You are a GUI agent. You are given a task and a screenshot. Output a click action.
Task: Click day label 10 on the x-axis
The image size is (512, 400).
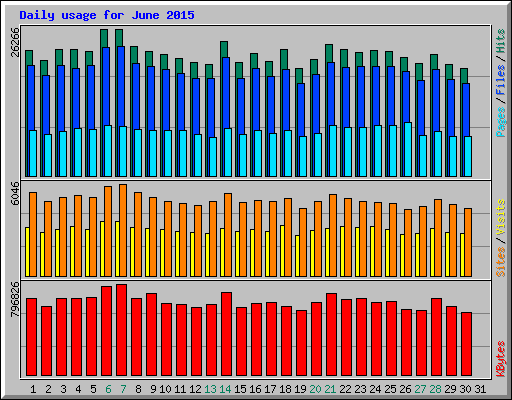(165, 389)
